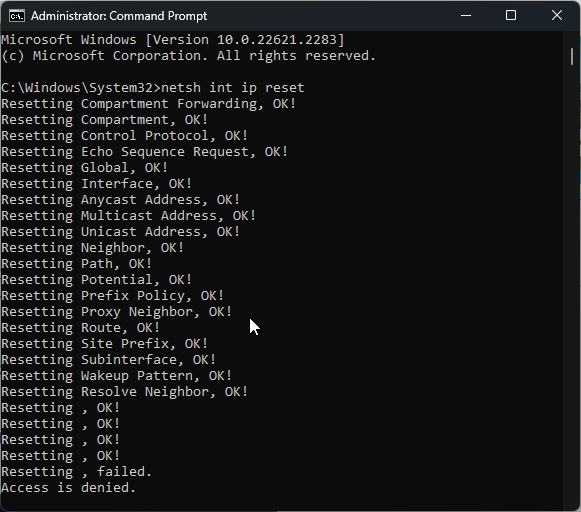Screen dimensions: 581x512
Task: Click the 'Access is denied.' line
Action: click(x=69, y=488)
